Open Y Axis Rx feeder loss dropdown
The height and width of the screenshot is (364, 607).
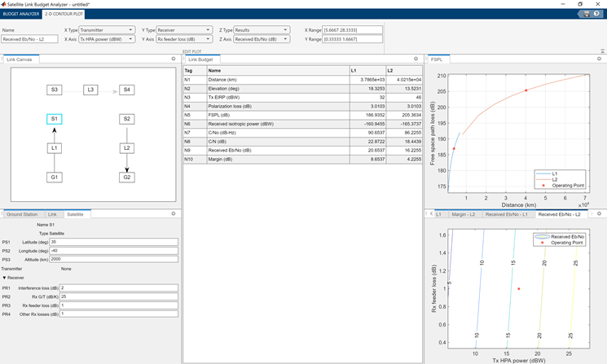[x=185, y=39]
